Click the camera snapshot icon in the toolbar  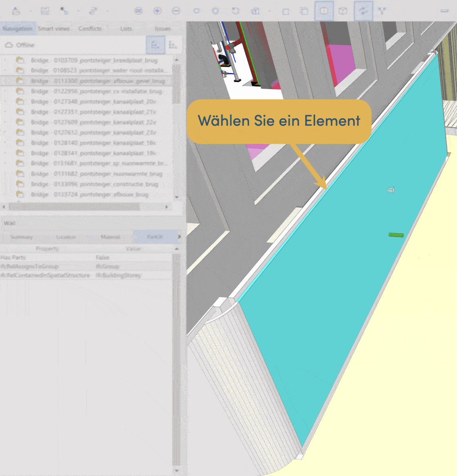tap(255, 11)
